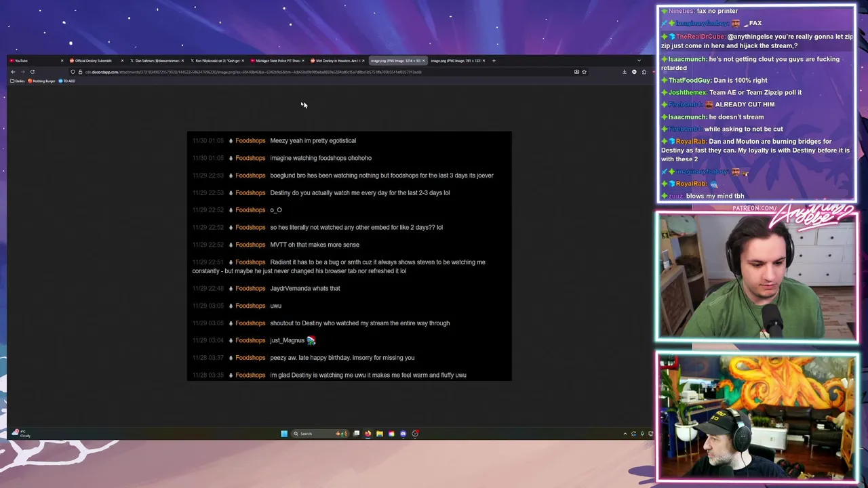Open the Dailies bookmarks folder
This screenshot has width=868, height=488.
18,81
